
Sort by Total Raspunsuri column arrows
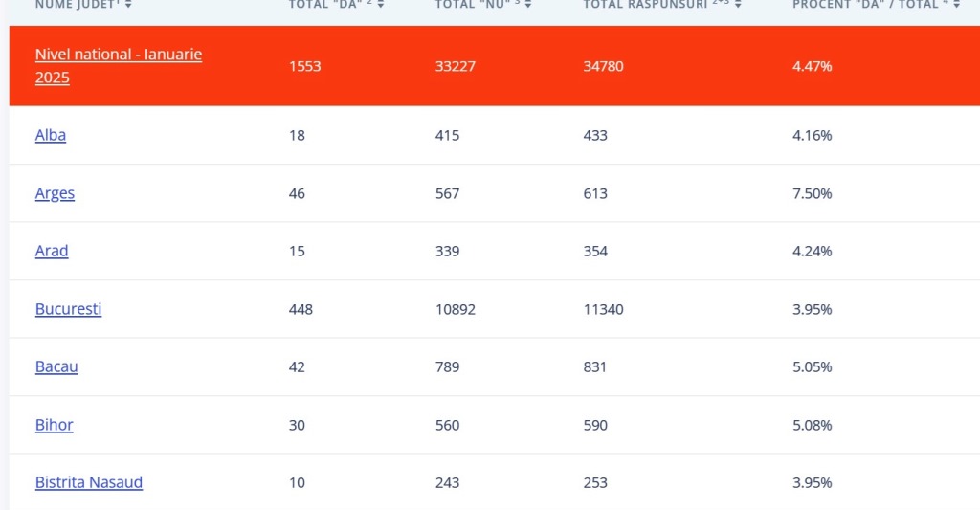pos(738,5)
